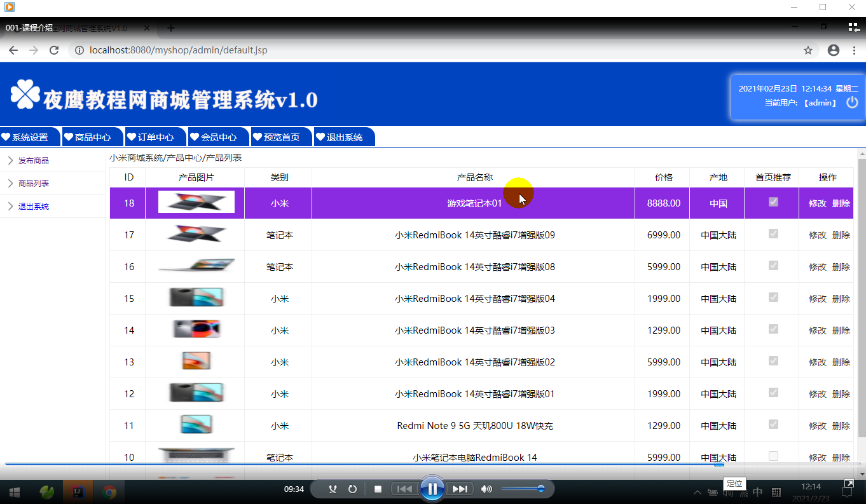Viewport: 866px width, 504px height.
Task: Click 修改 in the ID 14 row
Action: 818,330
